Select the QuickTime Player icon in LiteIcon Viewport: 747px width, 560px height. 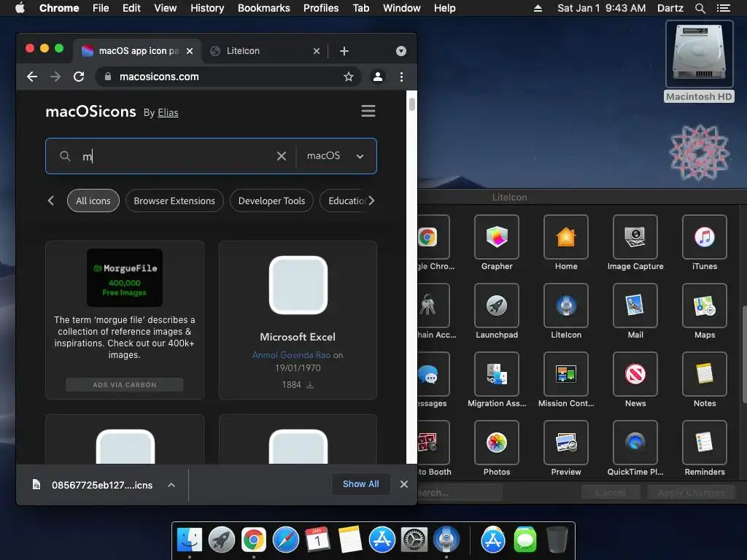635,443
